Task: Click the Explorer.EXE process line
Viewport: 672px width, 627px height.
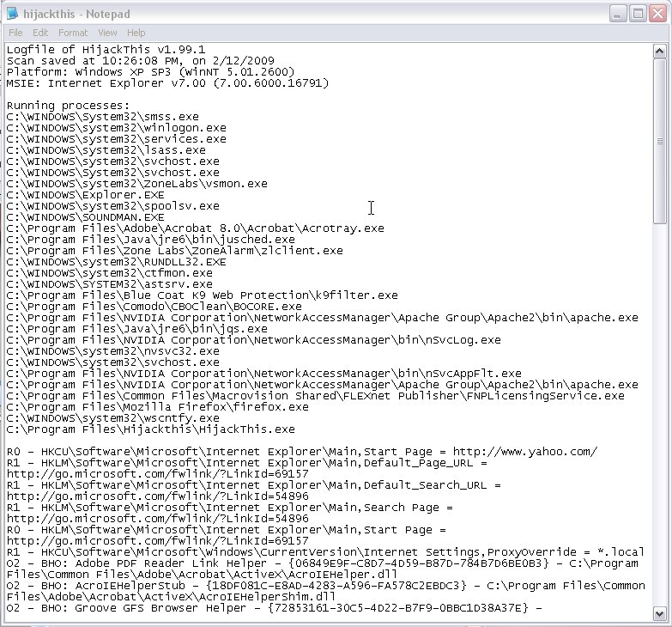Action: [x=86, y=195]
